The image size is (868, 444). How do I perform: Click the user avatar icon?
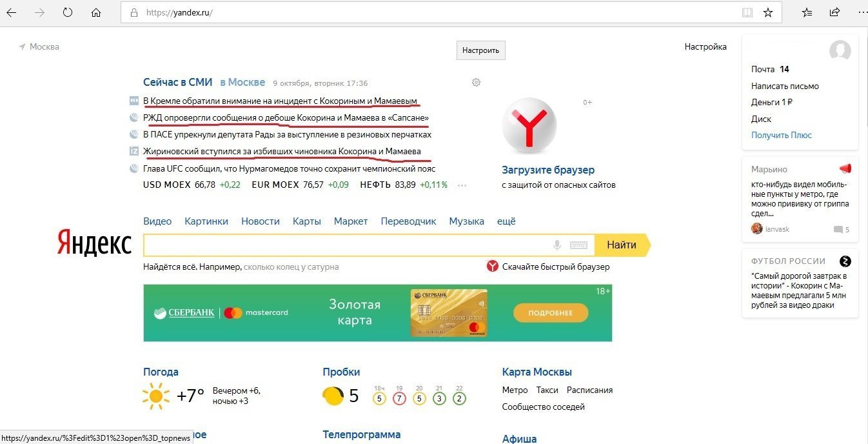(840, 50)
